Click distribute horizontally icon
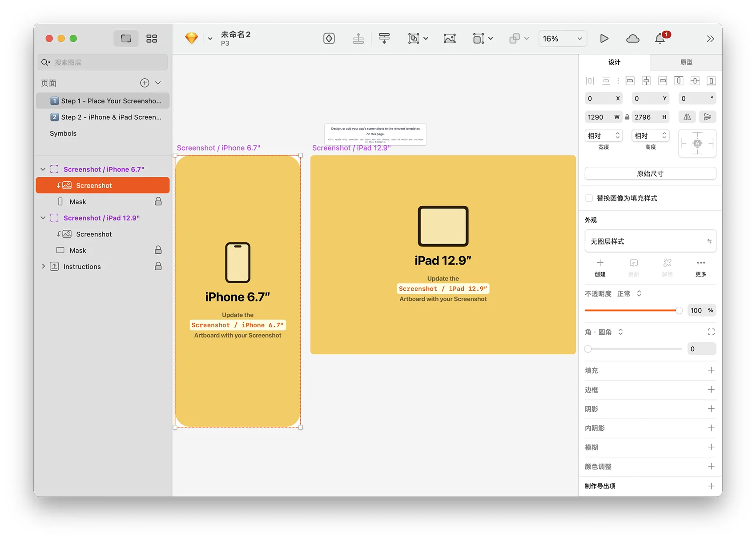 pos(590,80)
